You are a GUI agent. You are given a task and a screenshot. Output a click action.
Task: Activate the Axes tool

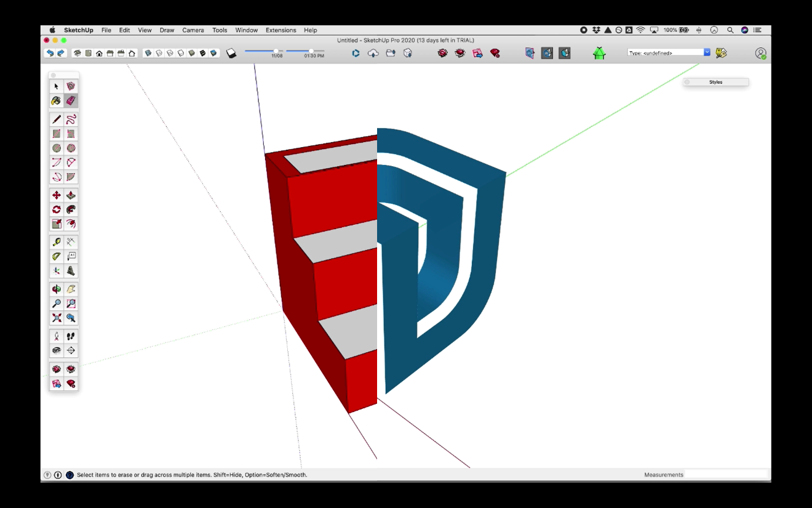(57, 271)
